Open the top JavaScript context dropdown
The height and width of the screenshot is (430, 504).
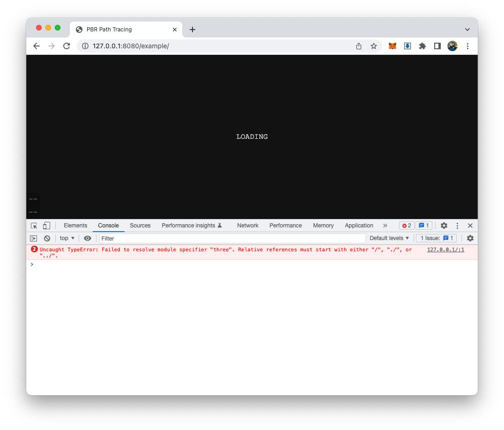click(x=67, y=238)
